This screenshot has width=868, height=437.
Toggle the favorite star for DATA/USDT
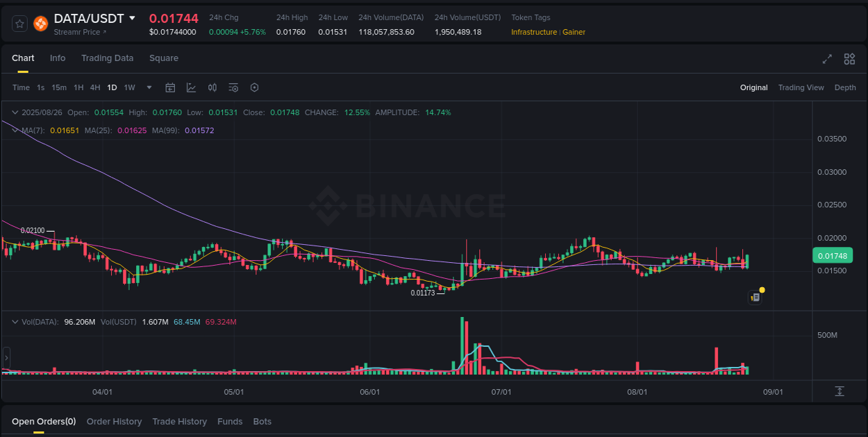(x=19, y=23)
